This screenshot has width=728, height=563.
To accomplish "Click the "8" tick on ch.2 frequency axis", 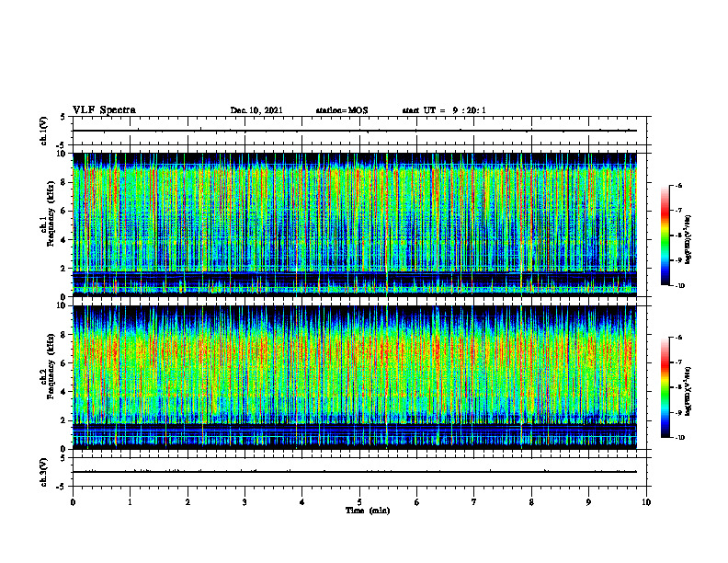I will 64,335.
